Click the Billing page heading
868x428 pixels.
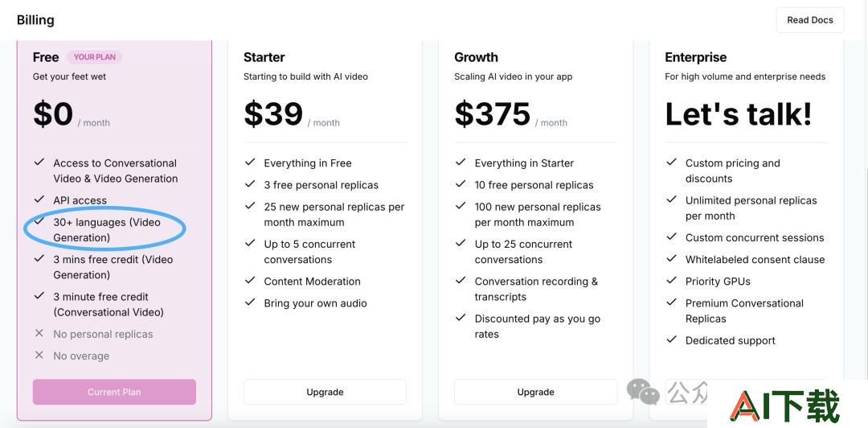[x=35, y=20]
